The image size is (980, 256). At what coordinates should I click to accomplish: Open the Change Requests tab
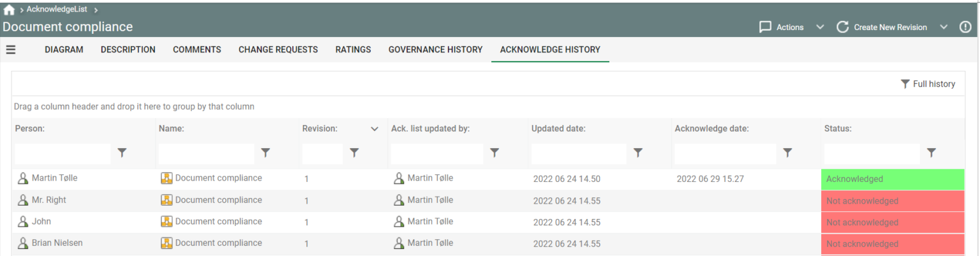pos(278,50)
